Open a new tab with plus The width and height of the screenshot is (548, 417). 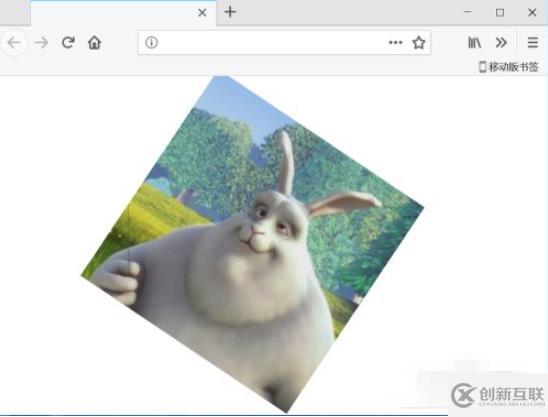coord(230,12)
